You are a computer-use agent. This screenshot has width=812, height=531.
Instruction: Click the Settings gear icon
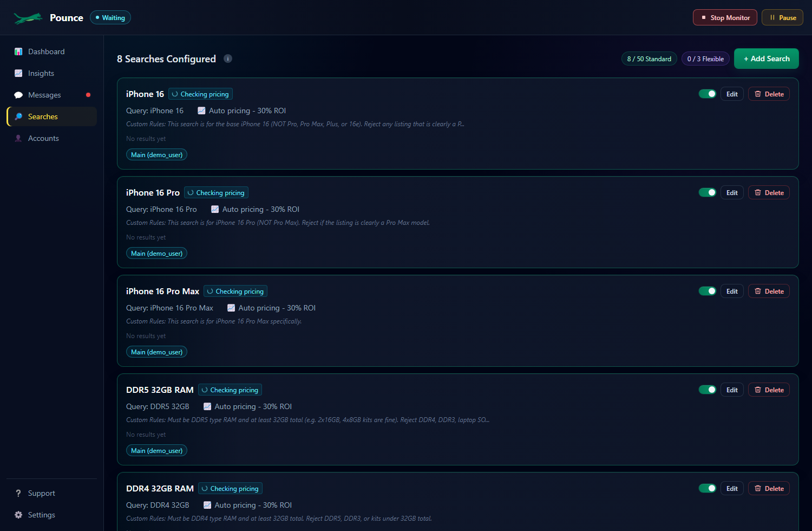click(x=18, y=515)
